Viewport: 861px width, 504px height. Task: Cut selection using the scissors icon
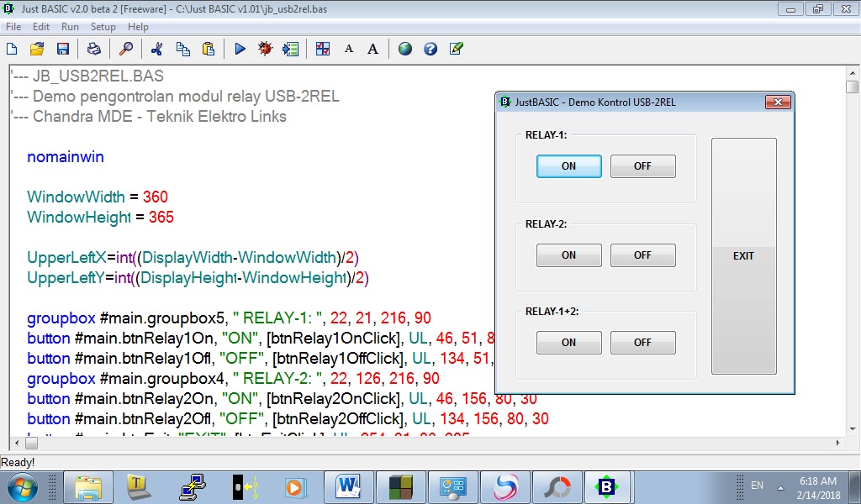[x=157, y=49]
